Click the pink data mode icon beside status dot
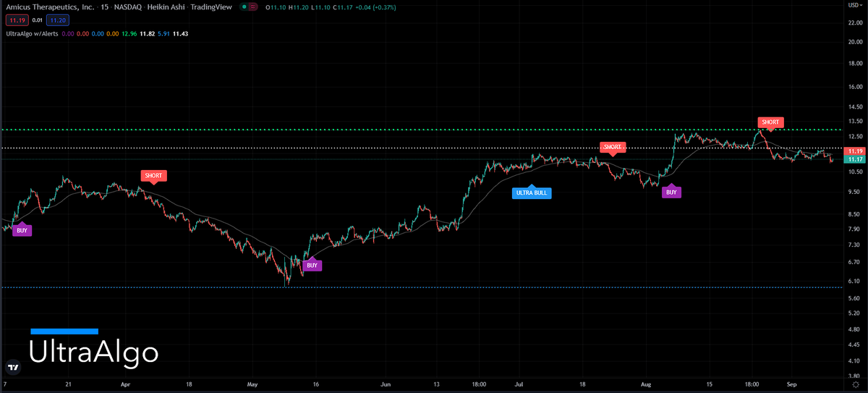 pos(255,7)
